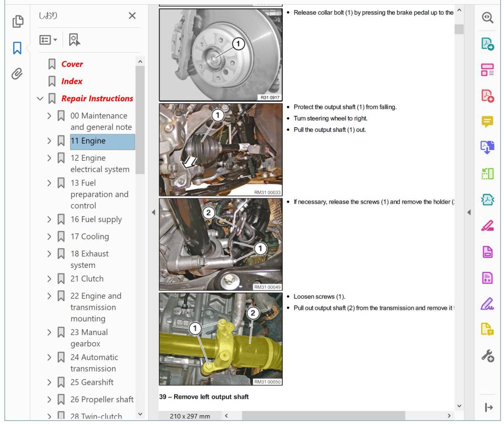Expand the 21 Clutch bookmark
This screenshot has height=424, width=504.
tap(50, 279)
